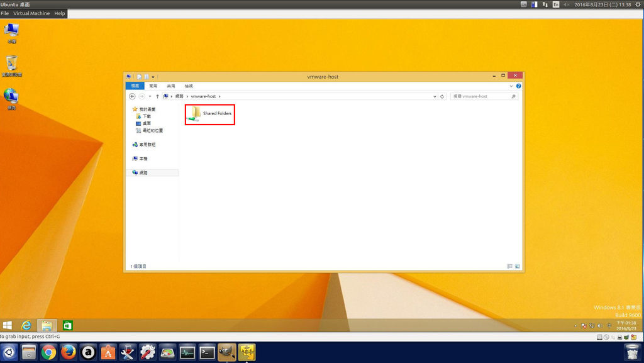644x363 pixels.
Task: Click the magnifier icon in search box
Action: point(513,96)
